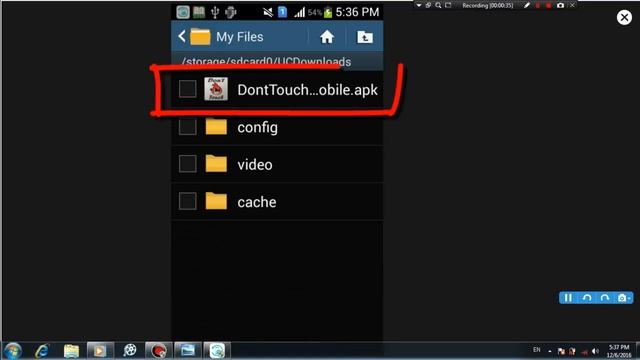
Task: Open Windows Explorer folder on taskbar
Action: coord(71,351)
